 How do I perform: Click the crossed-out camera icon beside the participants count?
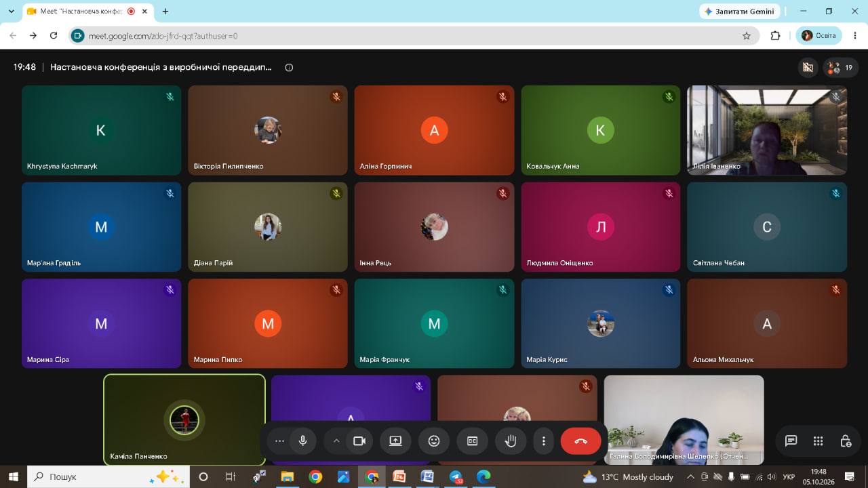click(x=808, y=68)
